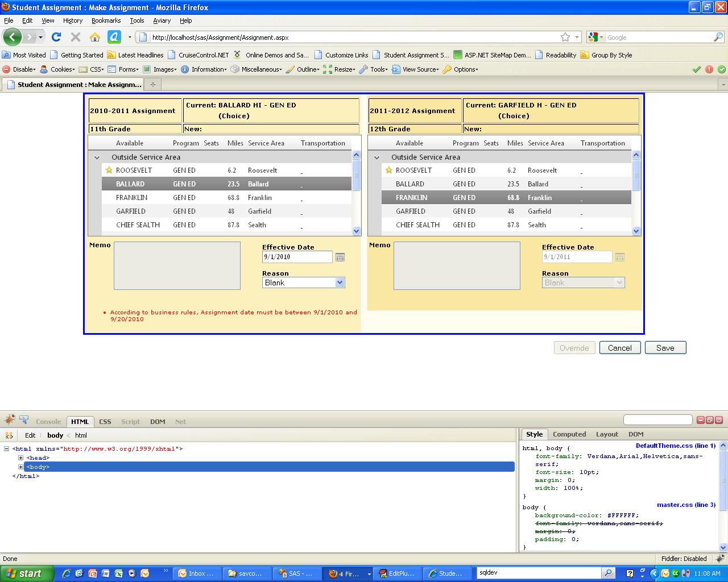Click the Firebug bug logo icon

pos(9,420)
